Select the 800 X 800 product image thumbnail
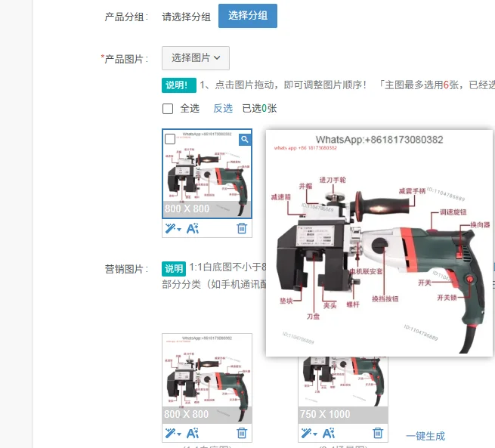This screenshot has width=495, height=448. (x=207, y=174)
